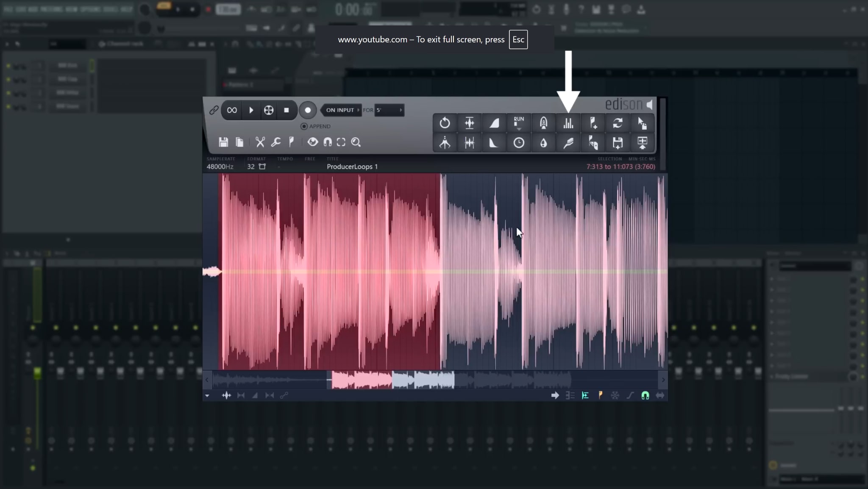
Task: Select the scissors cut tool in Edison
Action: pos(261,142)
